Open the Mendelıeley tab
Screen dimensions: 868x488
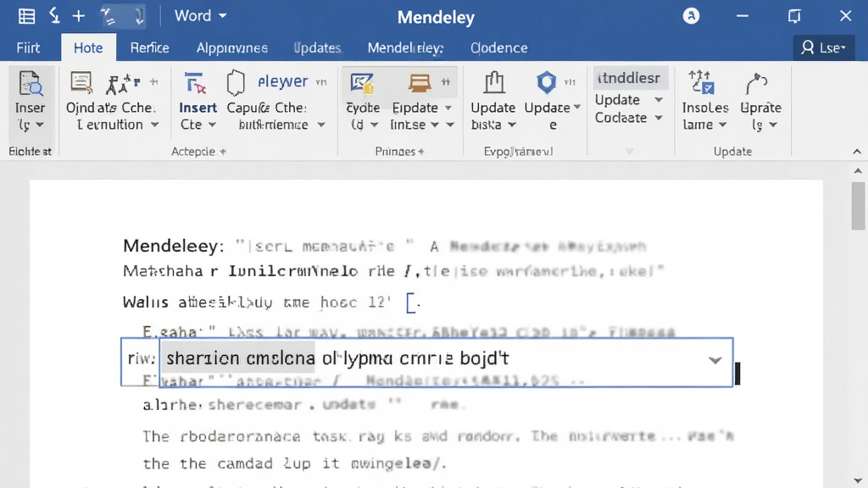(x=406, y=47)
